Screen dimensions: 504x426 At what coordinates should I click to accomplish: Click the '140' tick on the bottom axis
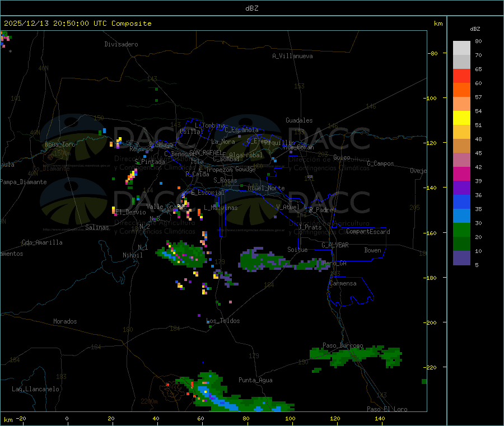click(380, 419)
